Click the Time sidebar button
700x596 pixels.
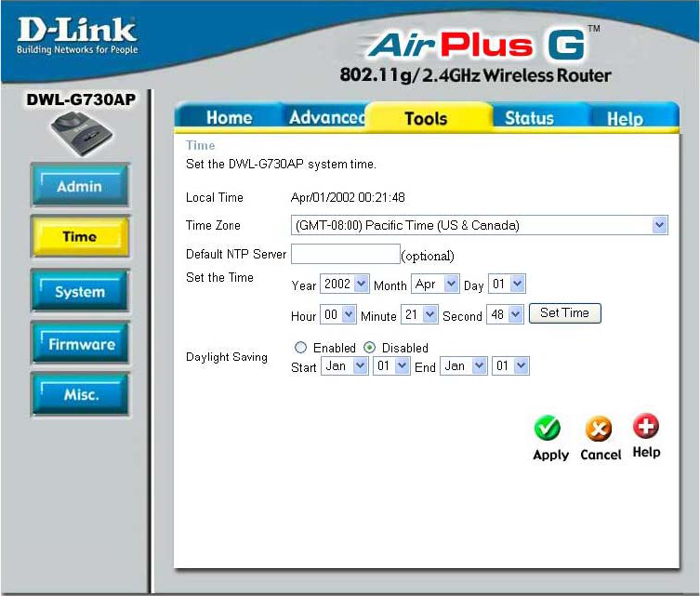(x=80, y=236)
